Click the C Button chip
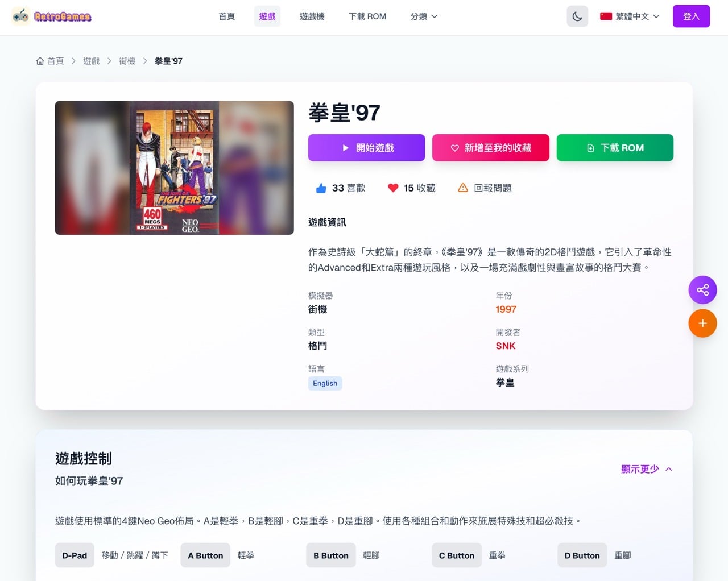The width and height of the screenshot is (728, 581). (457, 555)
